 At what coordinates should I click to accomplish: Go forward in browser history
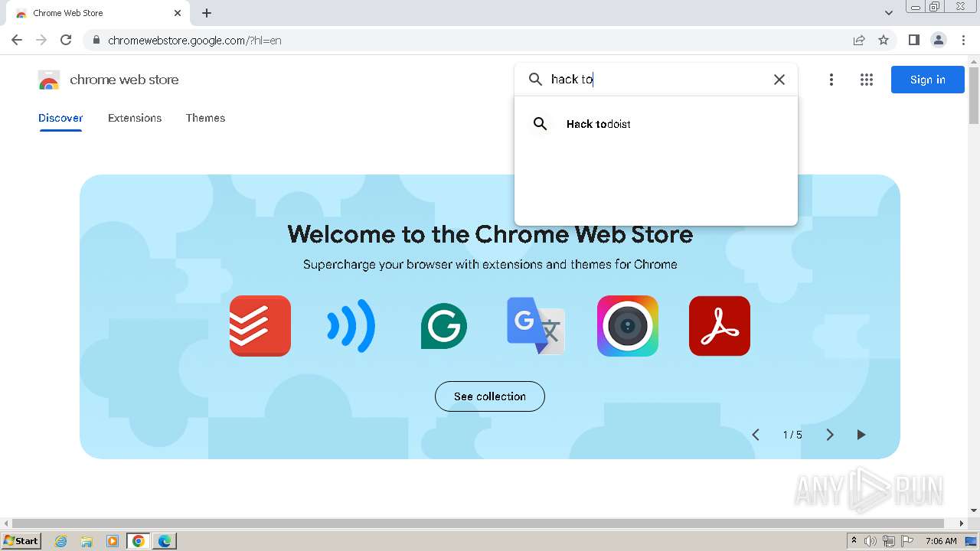[x=41, y=40]
